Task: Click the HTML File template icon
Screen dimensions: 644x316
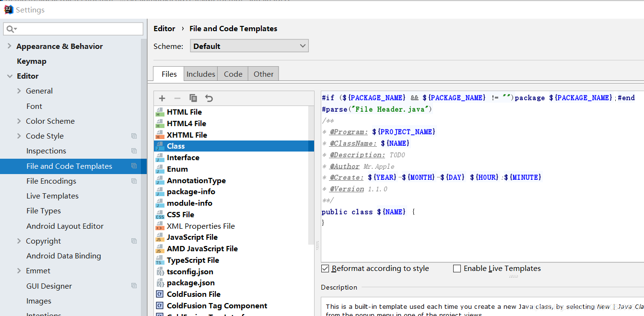Action: 160,112
